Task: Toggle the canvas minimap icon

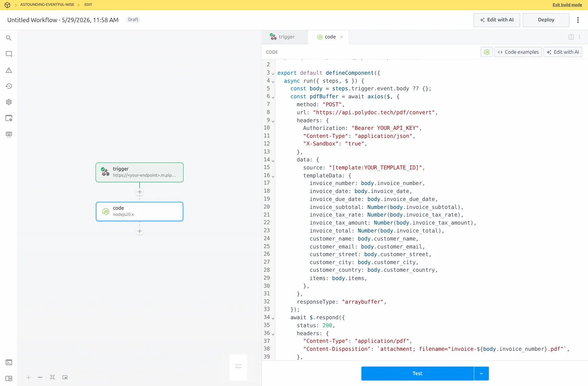Action: (x=65, y=377)
